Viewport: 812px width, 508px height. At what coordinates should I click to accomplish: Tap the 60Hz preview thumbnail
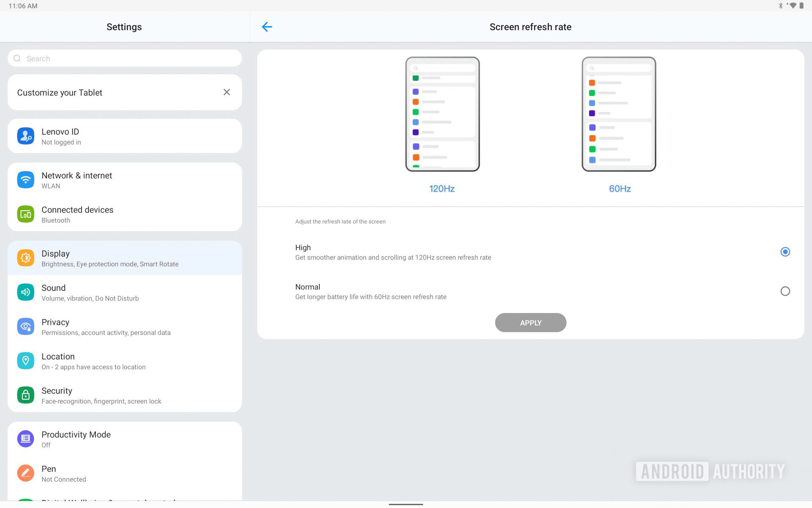pos(619,114)
